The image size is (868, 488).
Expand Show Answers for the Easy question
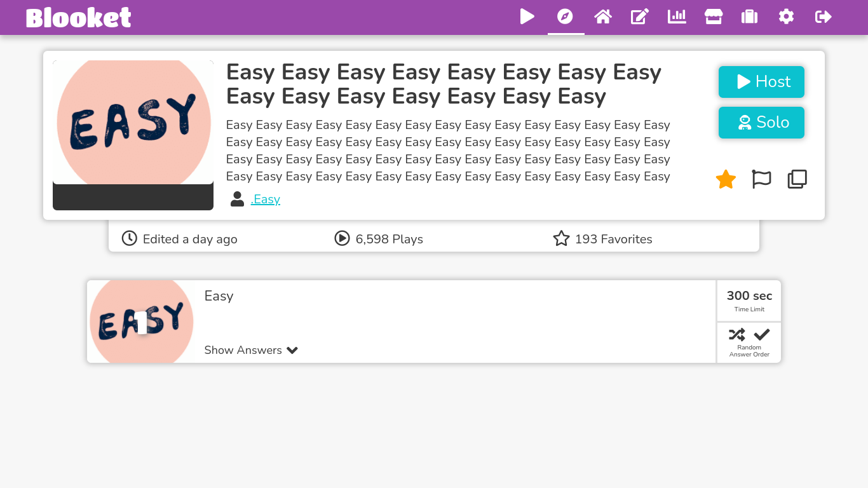[x=243, y=350]
